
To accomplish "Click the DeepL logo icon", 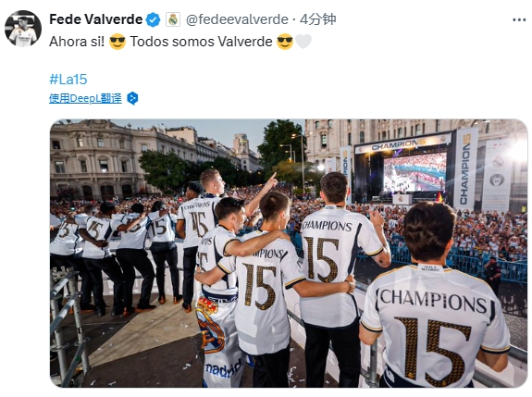I will 132,98.
